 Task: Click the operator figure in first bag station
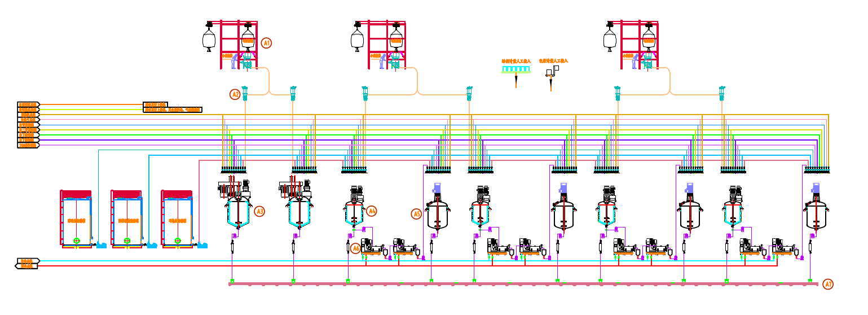tap(234, 61)
